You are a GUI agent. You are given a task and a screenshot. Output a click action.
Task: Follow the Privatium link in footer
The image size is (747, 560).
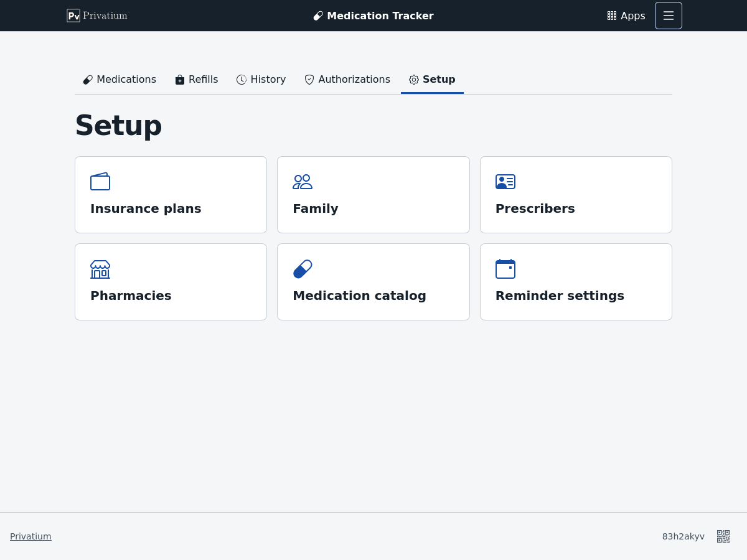31,536
